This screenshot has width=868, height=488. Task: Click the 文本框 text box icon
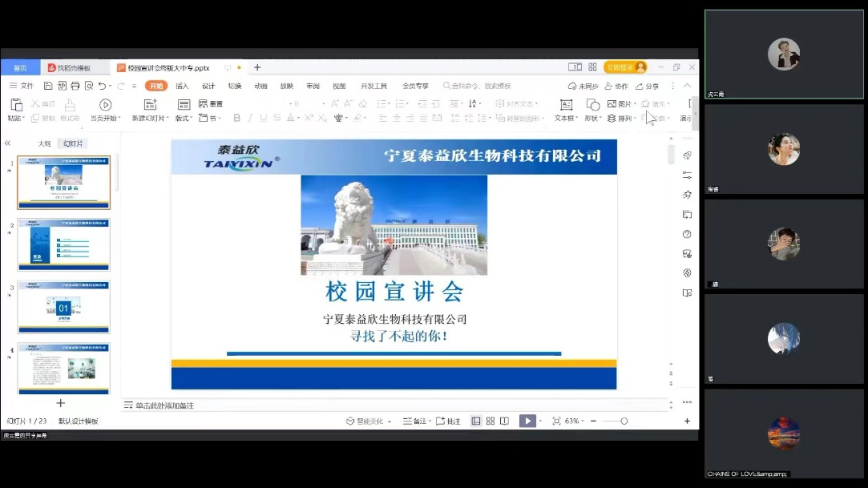click(566, 105)
